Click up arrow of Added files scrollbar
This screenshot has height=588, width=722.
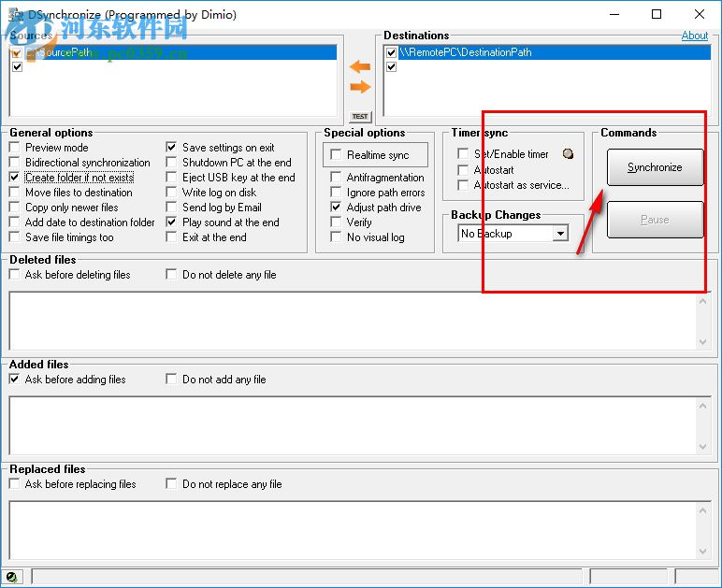tap(702, 407)
